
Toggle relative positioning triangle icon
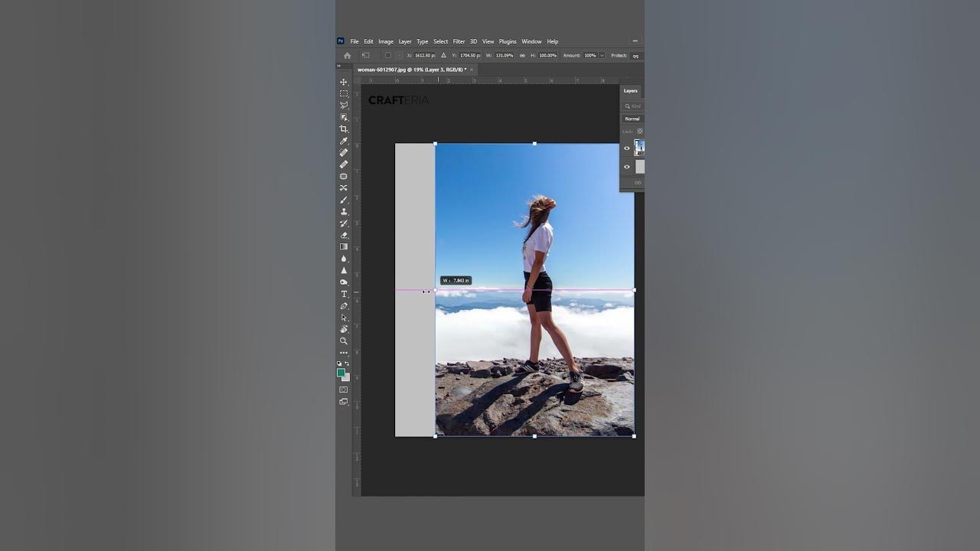tap(444, 55)
